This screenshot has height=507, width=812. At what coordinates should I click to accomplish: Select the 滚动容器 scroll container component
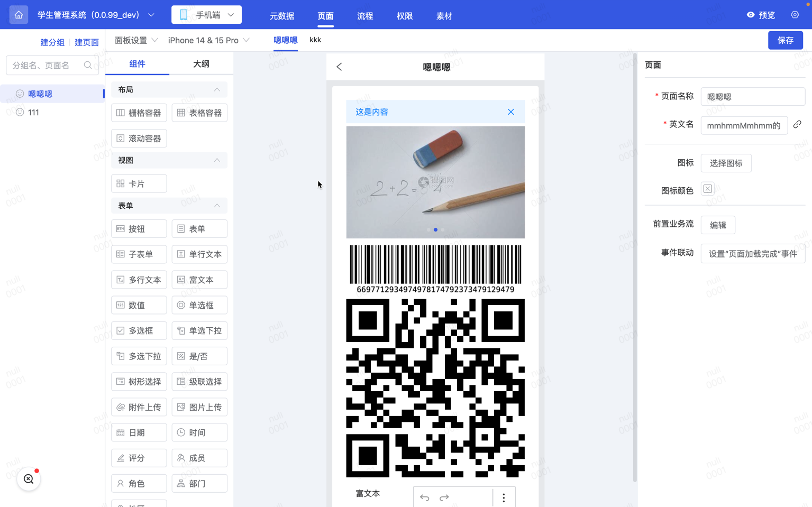[139, 139]
